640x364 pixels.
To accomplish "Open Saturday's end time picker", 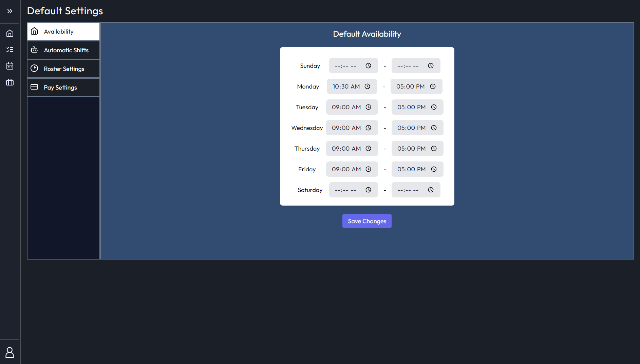I will (x=431, y=190).
